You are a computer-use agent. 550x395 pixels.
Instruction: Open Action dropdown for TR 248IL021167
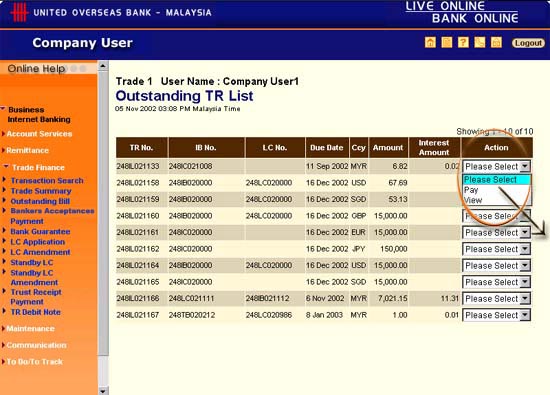click(x=496, y=315)
